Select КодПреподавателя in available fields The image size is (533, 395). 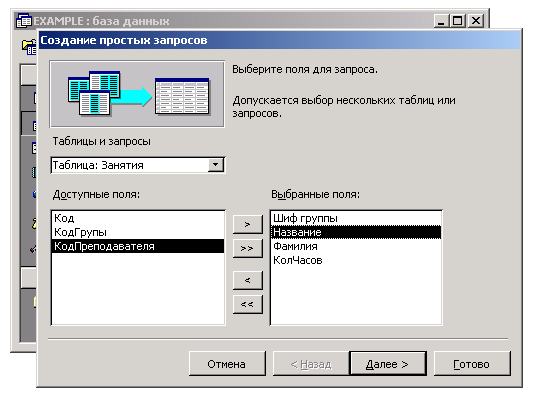coord(138,246)
